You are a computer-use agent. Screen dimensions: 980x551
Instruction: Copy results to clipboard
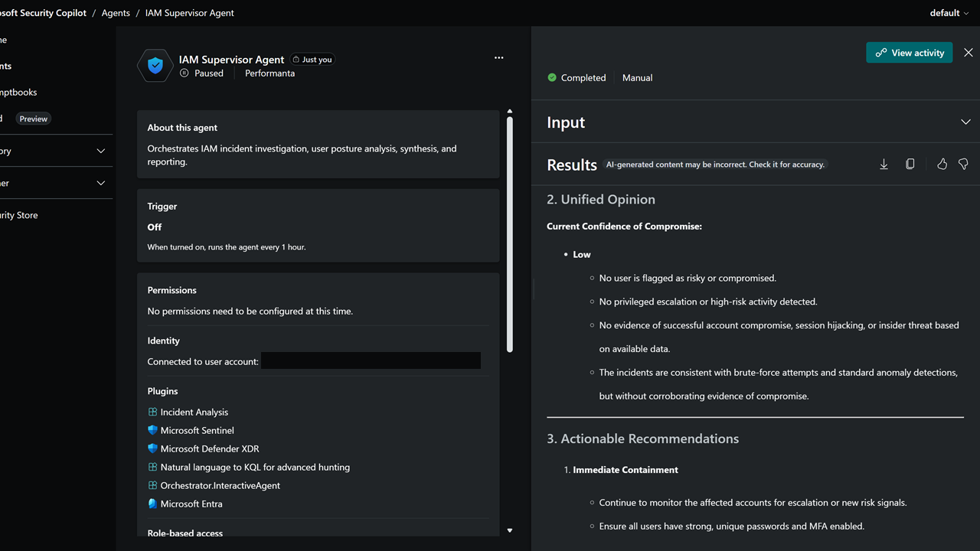pyautogui.click(x=910, y=165)
